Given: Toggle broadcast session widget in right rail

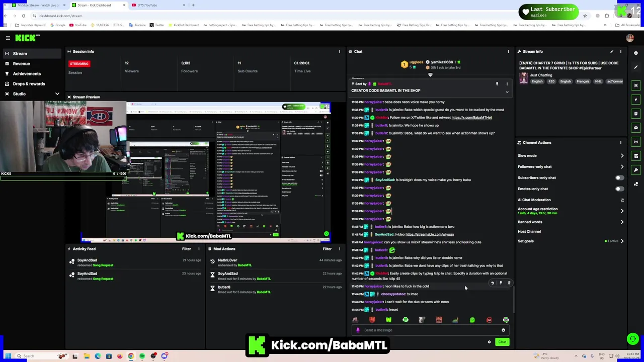Looking at the screenshot, I should (x=636, y=142).
